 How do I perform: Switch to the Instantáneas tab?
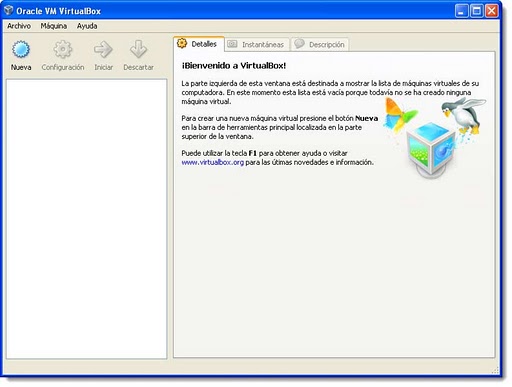point(257,44)
